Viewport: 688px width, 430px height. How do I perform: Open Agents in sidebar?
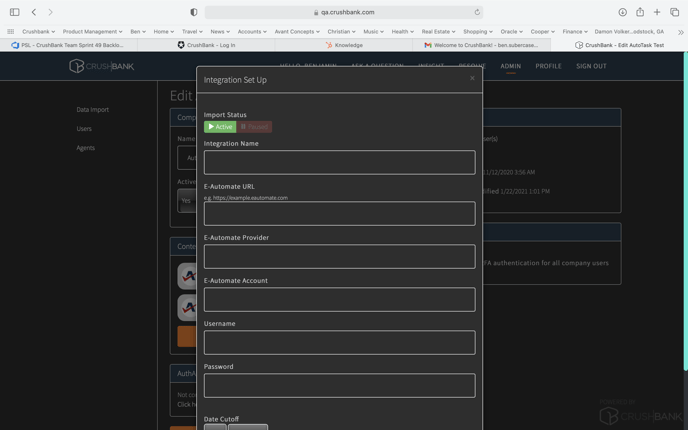86,148
